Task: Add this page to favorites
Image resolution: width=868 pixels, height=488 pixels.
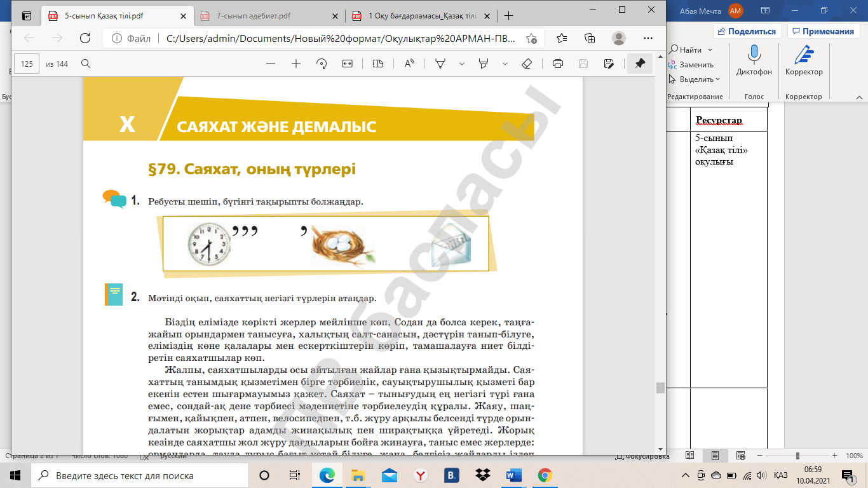Action: [x=532, y=39]
